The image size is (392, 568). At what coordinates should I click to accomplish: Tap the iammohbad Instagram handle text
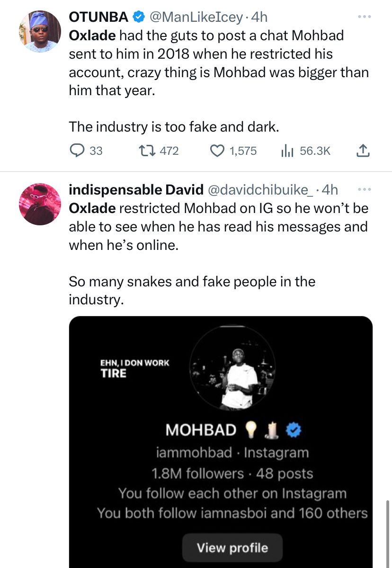point(194,453)
